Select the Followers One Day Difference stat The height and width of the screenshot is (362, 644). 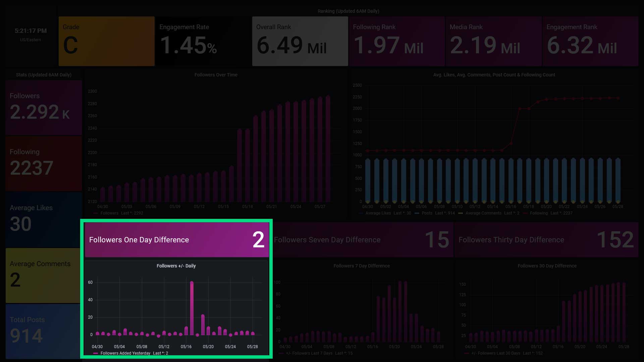click(x=177, y=240)
